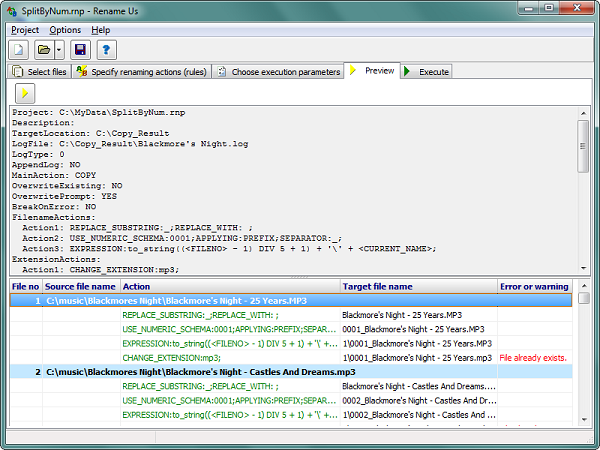Click the Source file name column header

pyautogui.click(x=80, y=287)
